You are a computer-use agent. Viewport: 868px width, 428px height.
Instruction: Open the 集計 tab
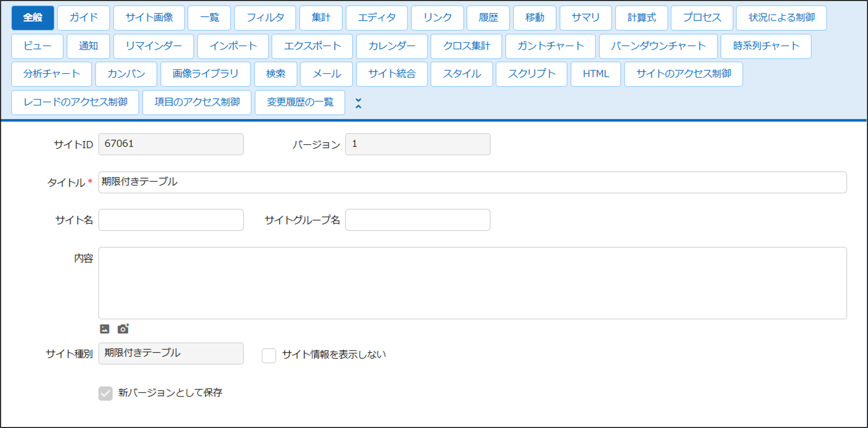(x=321, y=18)
